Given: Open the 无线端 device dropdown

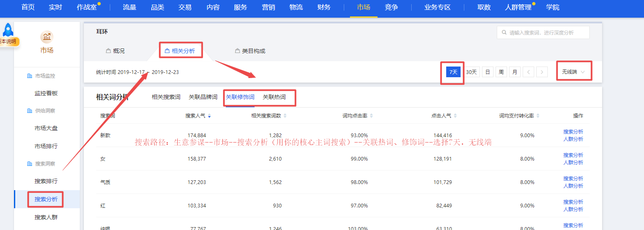Looking at the screenshot, I should click(x=574, y=72).
